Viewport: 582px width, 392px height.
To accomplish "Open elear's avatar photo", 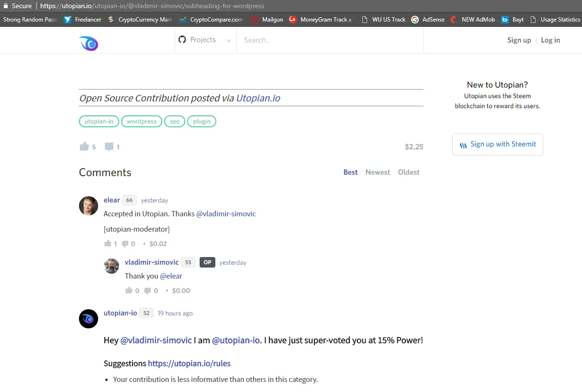I will (89, 206).
